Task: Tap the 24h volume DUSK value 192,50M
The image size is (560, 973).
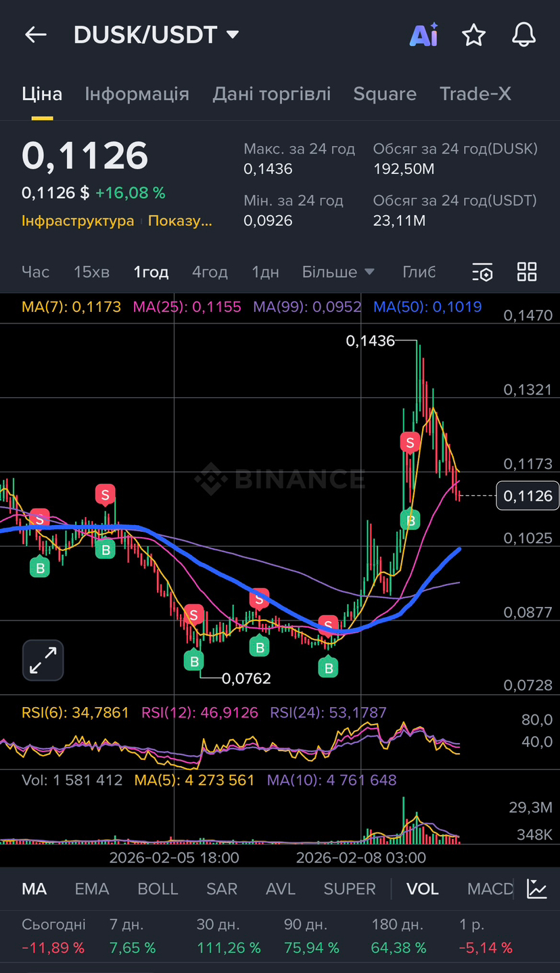Action: click(x=404, y=168)
